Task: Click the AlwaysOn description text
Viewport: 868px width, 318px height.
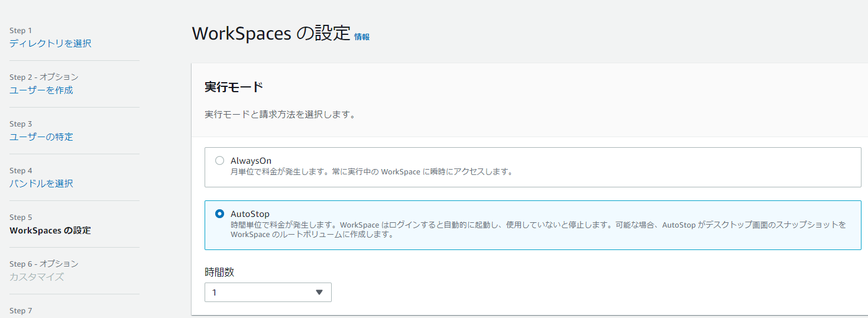Action: coord(371,172)
